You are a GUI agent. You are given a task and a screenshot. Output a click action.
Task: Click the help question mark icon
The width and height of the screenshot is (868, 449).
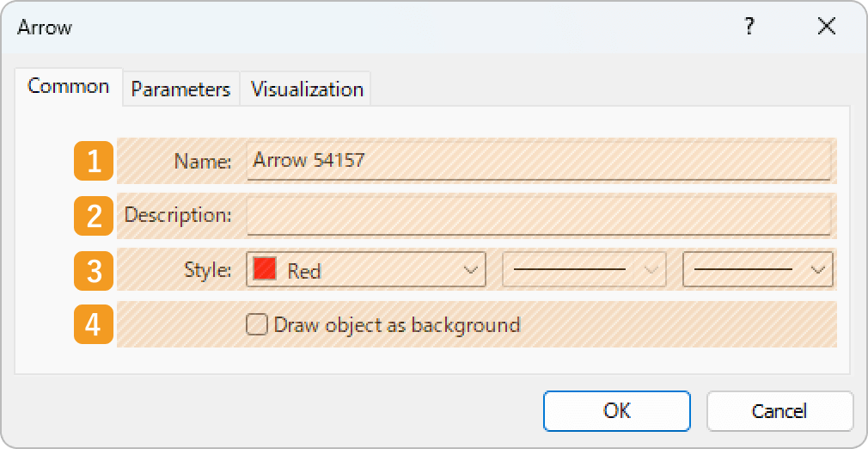coord(749,26)
